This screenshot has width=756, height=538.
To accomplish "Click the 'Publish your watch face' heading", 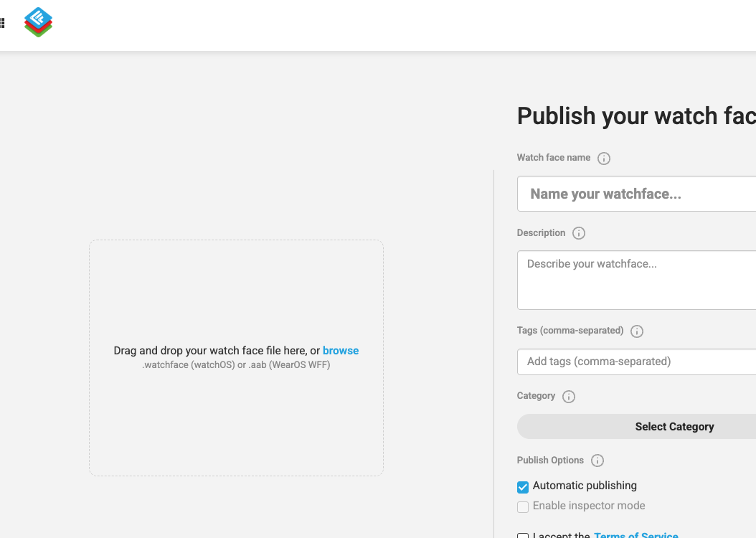I will pyautogui.click(x=636, y=116).
